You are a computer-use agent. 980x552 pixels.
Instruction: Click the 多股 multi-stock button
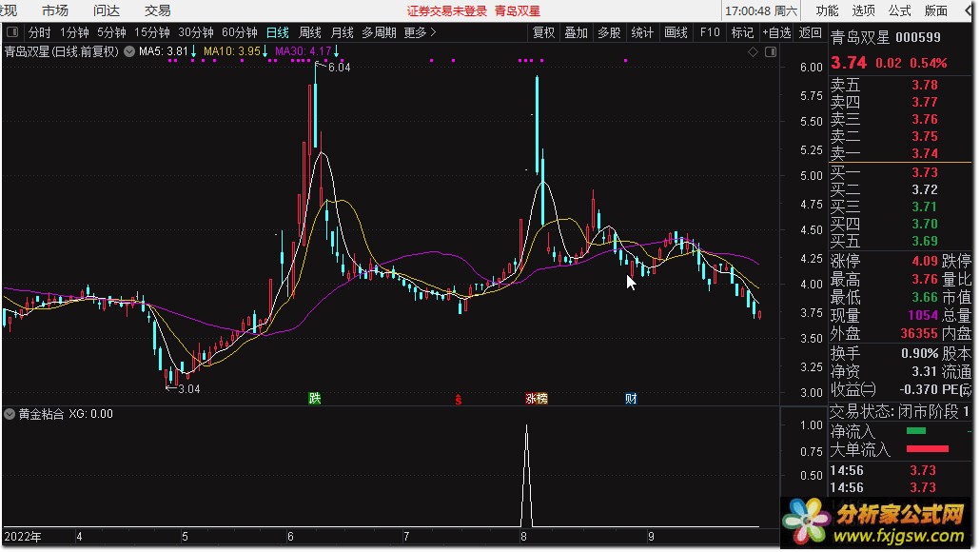pyautogui.click(x=609, y=32)
